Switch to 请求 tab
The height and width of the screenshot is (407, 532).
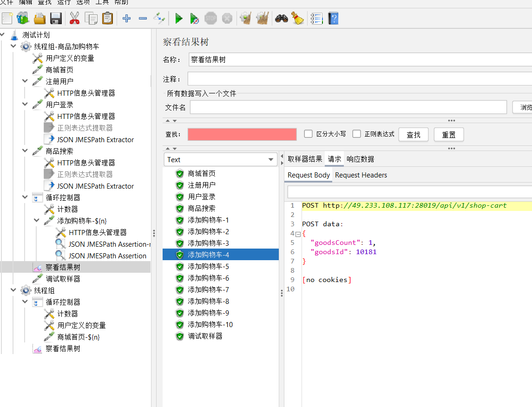point(334,159)
